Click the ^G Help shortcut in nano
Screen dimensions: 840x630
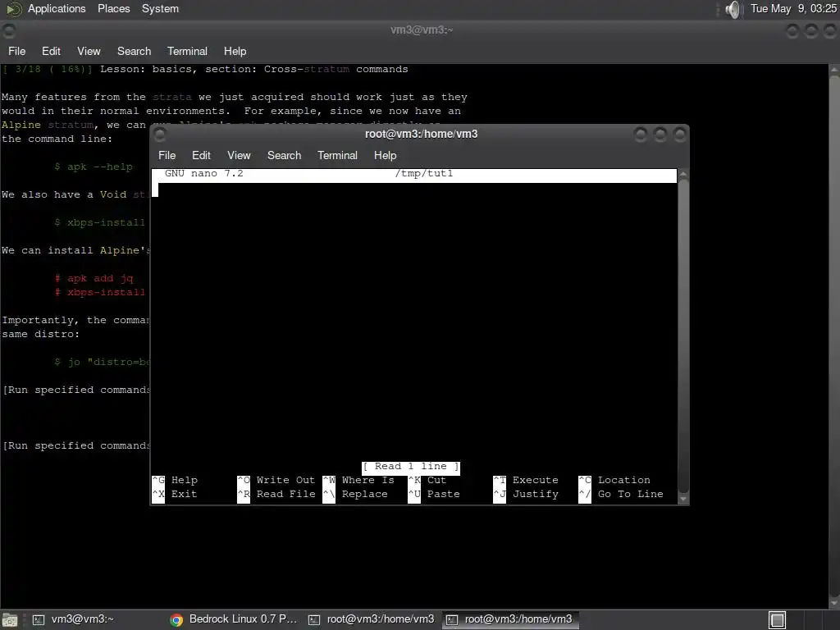tap(176, 480)
